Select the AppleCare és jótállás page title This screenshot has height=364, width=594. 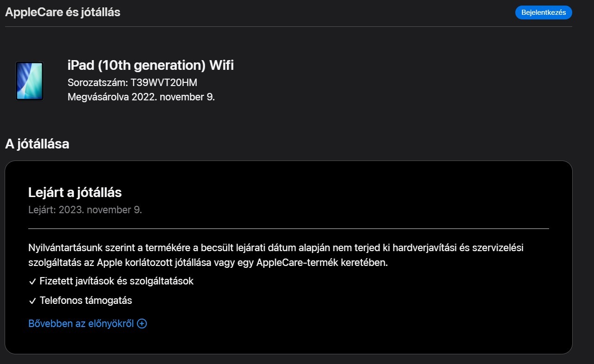coord(63,12)
